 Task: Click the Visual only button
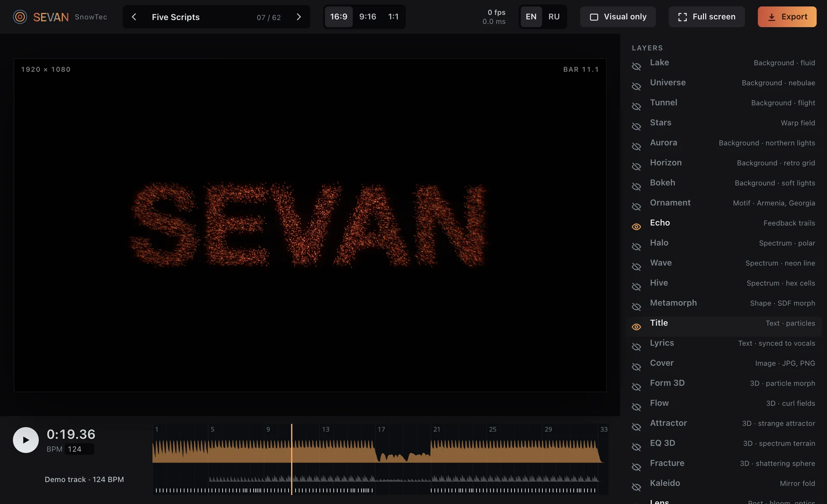pos(618,17)
